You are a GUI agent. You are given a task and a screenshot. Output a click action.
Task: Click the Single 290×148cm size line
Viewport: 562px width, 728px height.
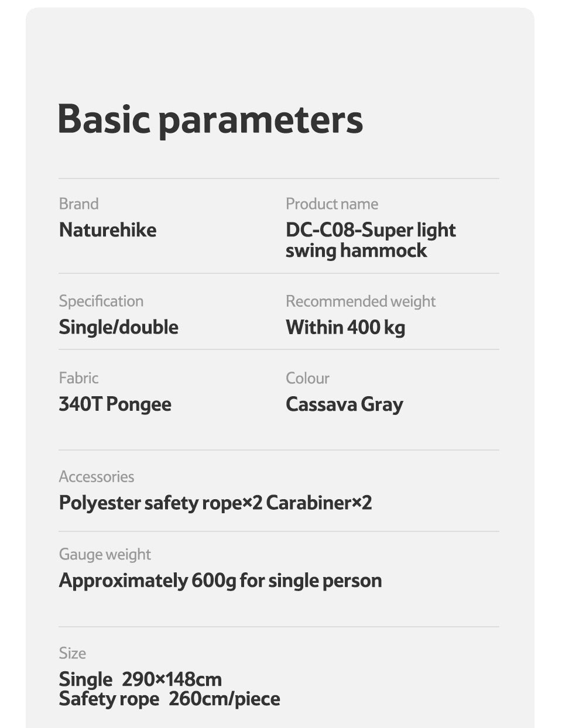pyautogui.click(x=140, y=679)
